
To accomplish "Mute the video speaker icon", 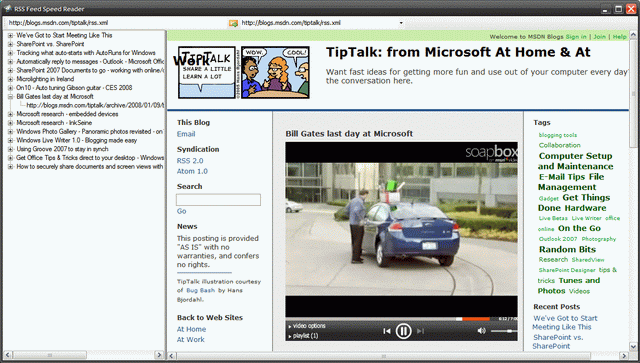I will [482, 331].
